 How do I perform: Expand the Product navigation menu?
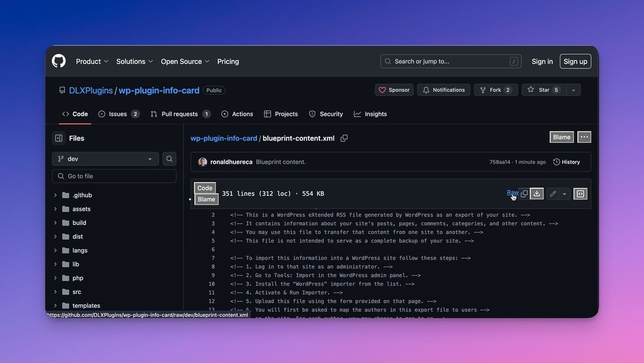(92, 62)
